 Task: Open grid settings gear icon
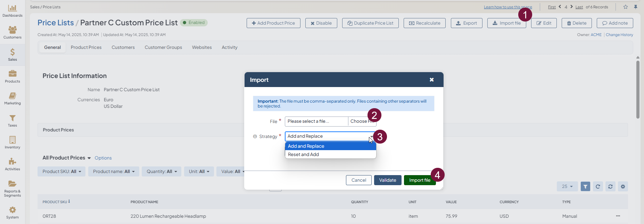[x=623, y=187]
